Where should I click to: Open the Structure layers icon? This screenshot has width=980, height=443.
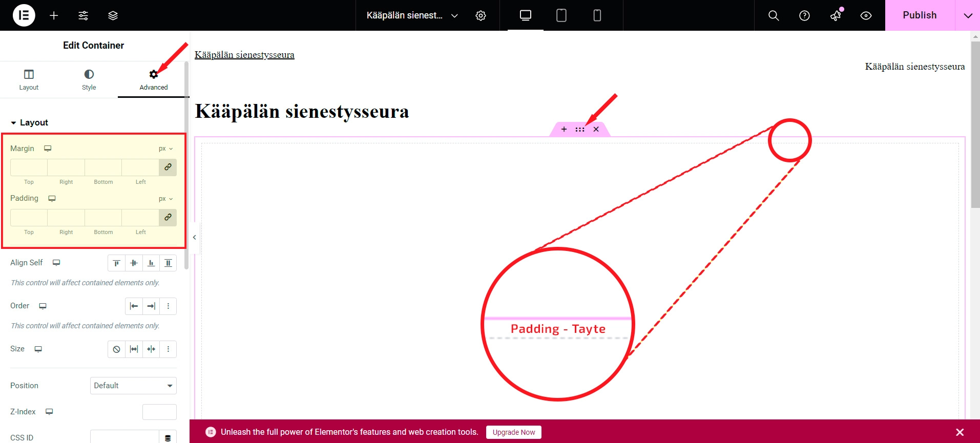[x=113, y=15]
